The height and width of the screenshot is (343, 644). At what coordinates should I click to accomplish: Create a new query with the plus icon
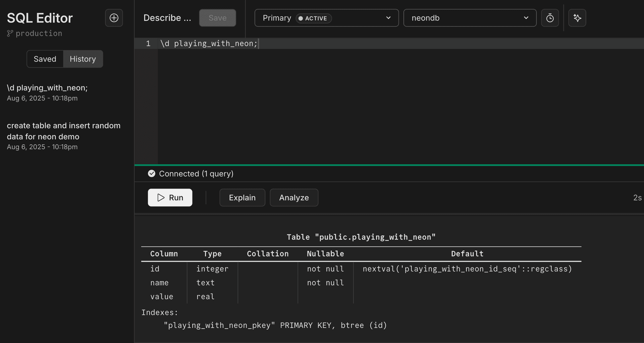(114, 18)
